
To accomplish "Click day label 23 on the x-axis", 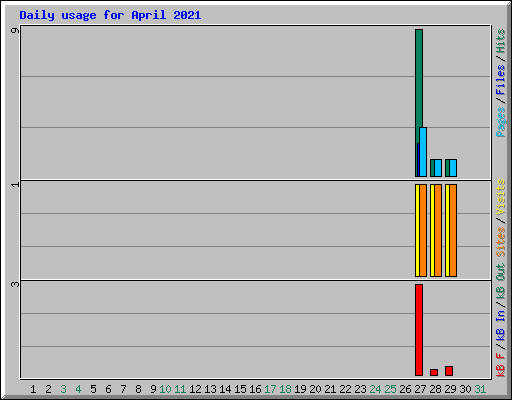I will click(360, 389).
